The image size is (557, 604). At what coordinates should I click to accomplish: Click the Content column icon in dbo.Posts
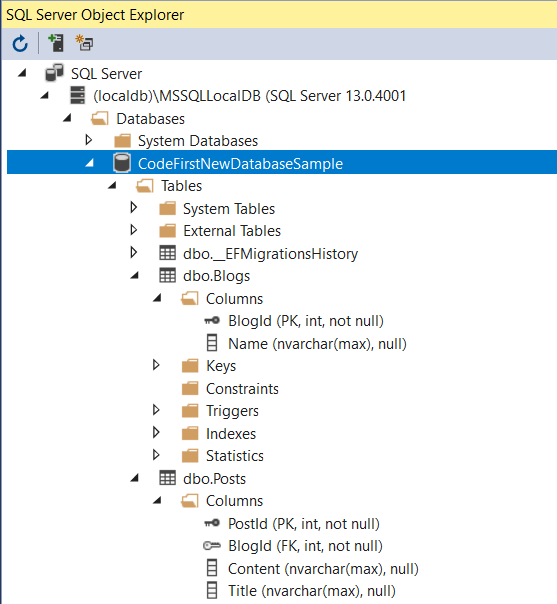coord(212,568)
